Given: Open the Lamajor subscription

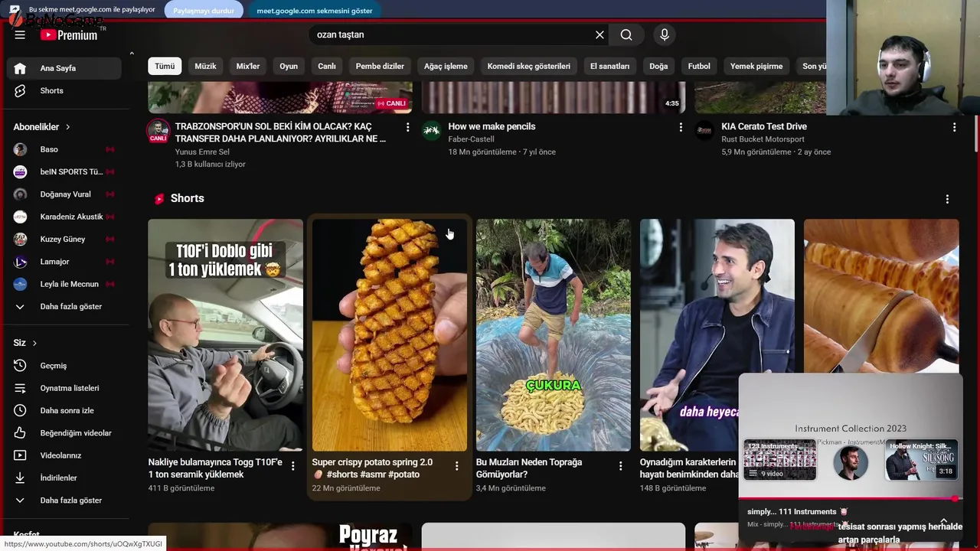Looking at the screenshot, I should (64, 262).
